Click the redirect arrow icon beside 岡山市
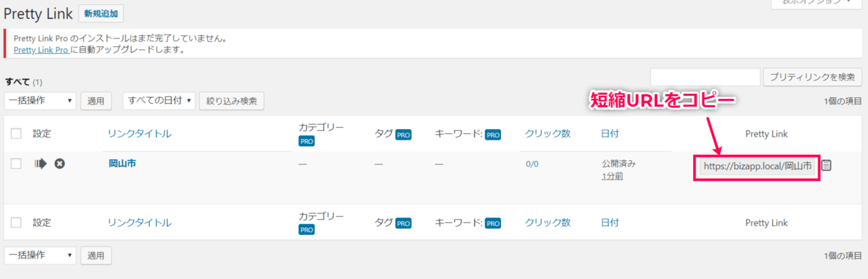868x279 pixels. click(41, 164)
